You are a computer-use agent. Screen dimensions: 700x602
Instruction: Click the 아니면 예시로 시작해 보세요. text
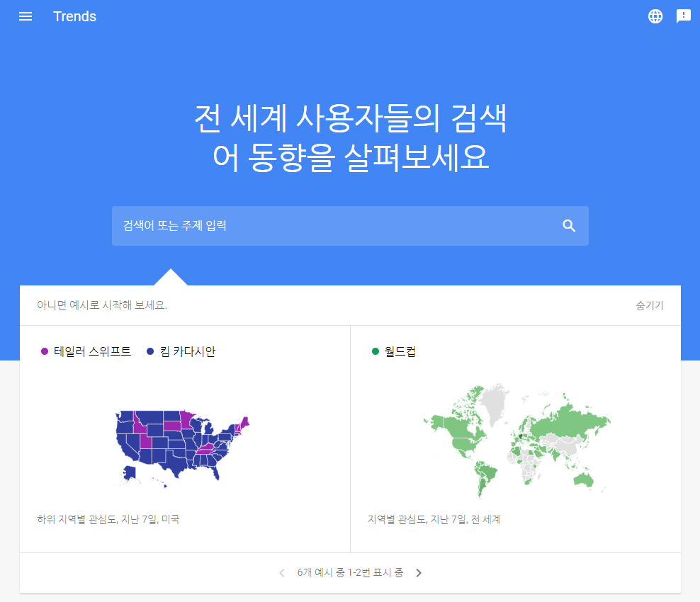tap(102, 306)
